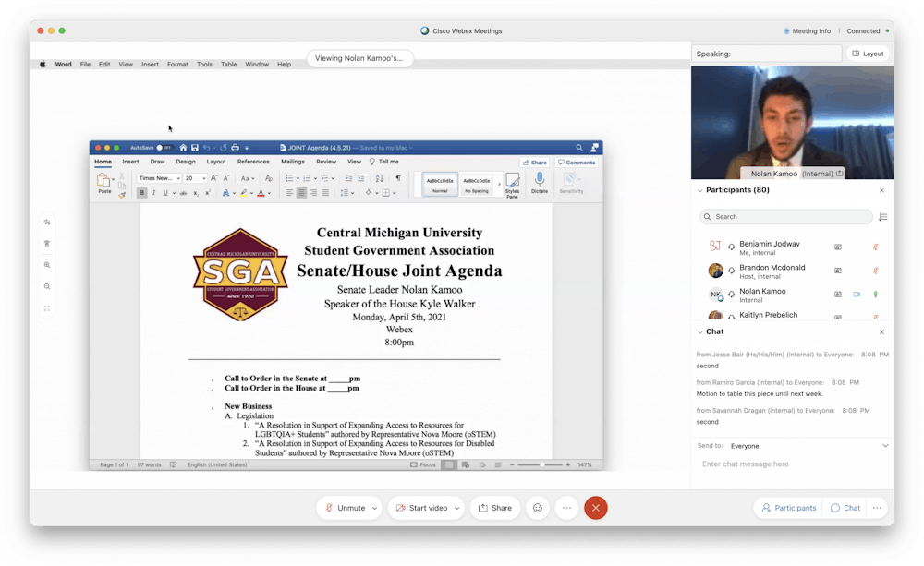Screen dimensions: 924x566
Task: Open the audio options dropdown arrow
Action: (x=374, y=508)
